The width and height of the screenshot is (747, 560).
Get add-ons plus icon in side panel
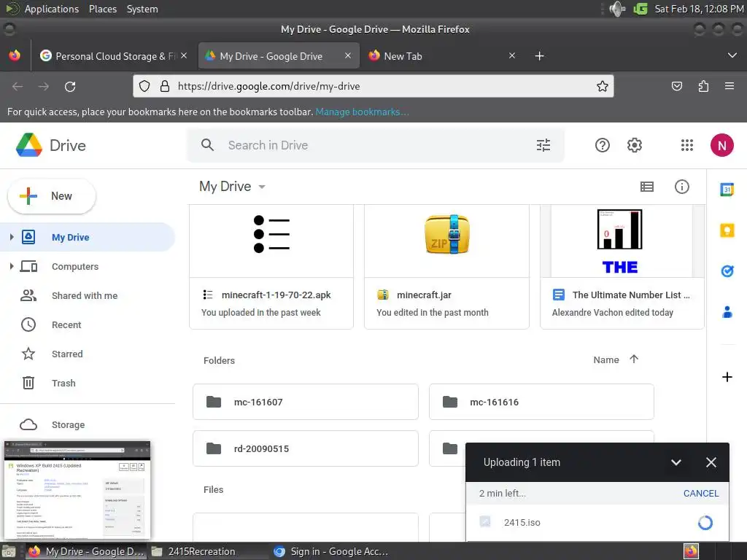[x=727, y=377]
